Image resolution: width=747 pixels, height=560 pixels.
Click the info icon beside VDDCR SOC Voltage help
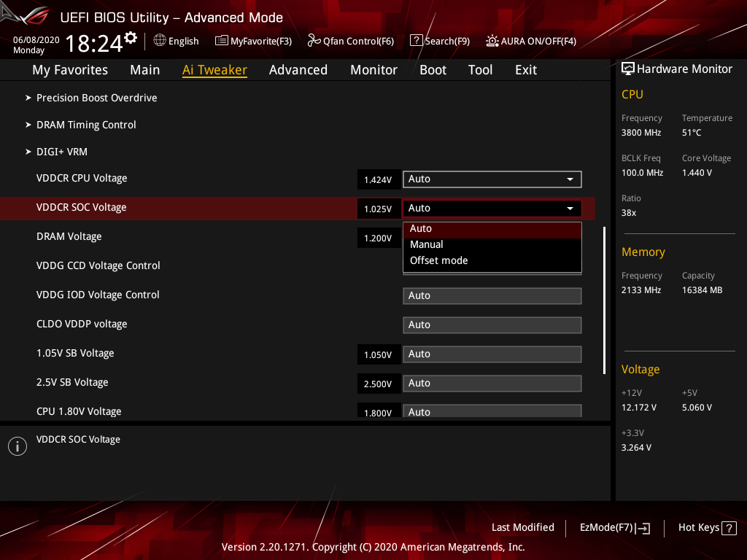(x=18, y=446)
